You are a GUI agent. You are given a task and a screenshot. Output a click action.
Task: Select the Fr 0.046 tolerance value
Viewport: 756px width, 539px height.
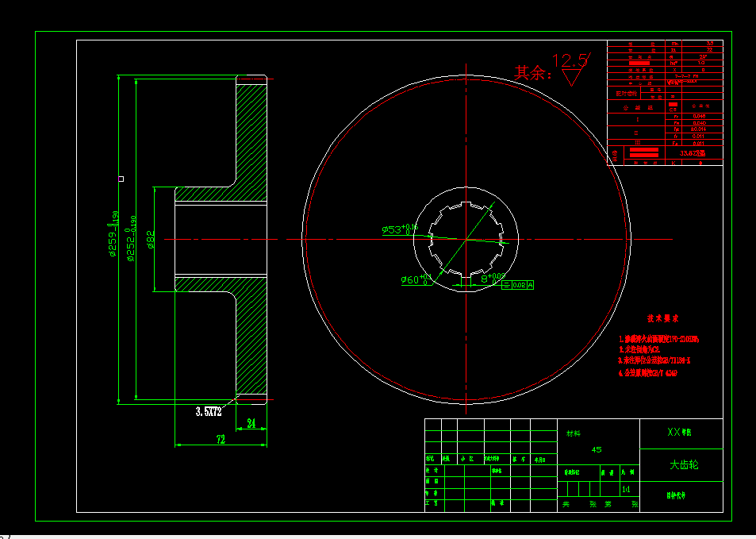click(699, 116)
